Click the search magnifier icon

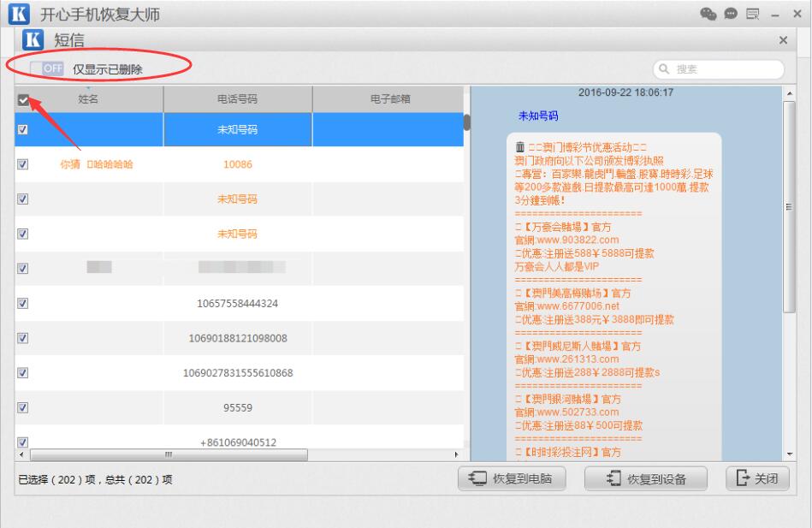pos(663,68)
